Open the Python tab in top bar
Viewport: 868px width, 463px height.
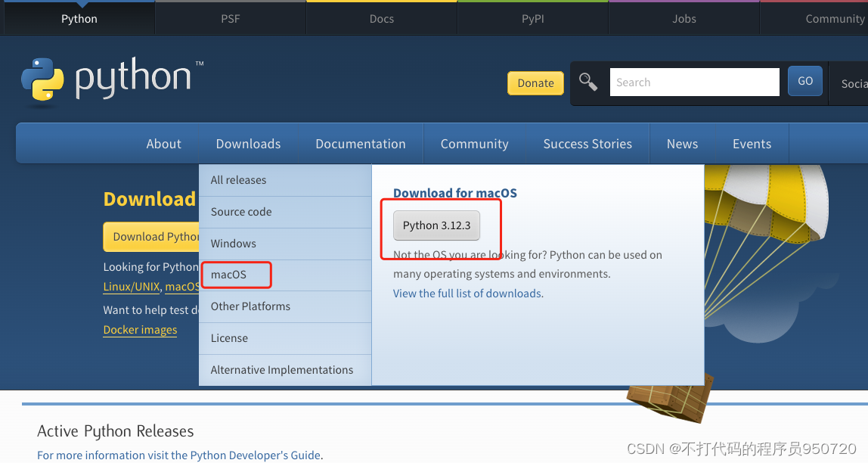click(79, 18)
